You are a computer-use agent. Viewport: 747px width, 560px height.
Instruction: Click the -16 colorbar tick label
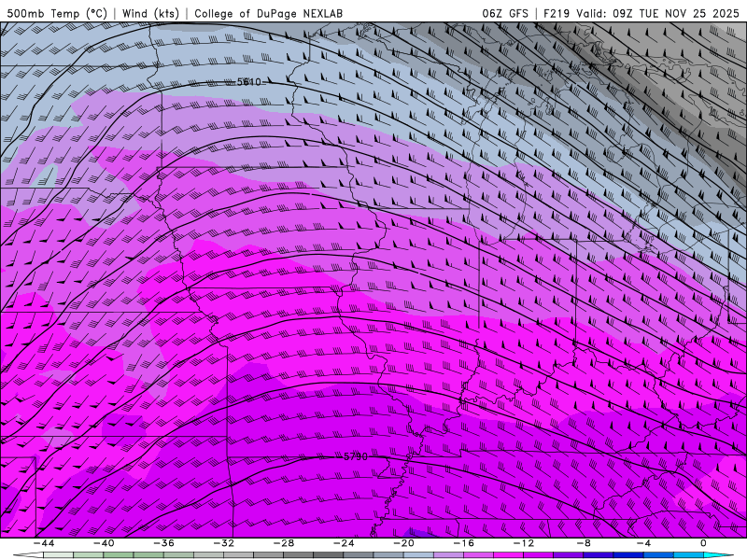pyautogui.click(x=464, y=543)
